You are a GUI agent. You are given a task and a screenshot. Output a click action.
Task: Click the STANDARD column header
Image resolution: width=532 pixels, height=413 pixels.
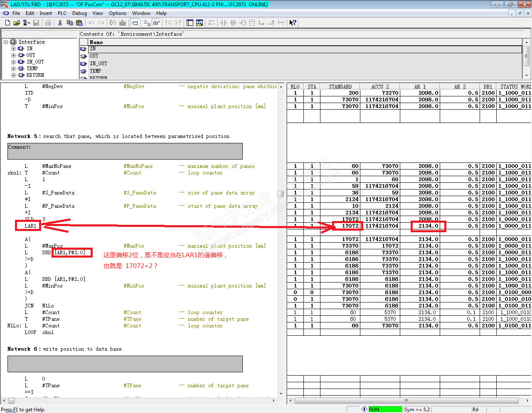point(340,86)
